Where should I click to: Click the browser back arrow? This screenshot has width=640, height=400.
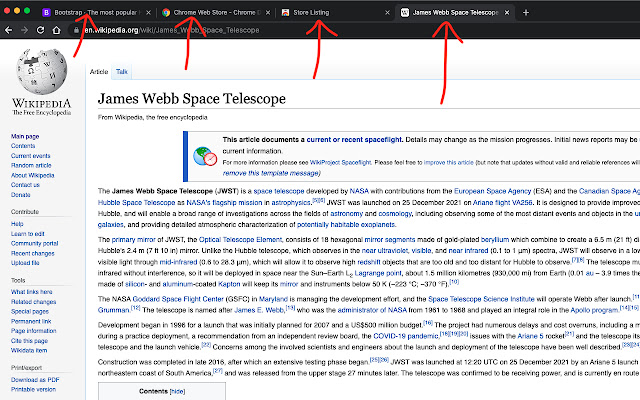10,31
